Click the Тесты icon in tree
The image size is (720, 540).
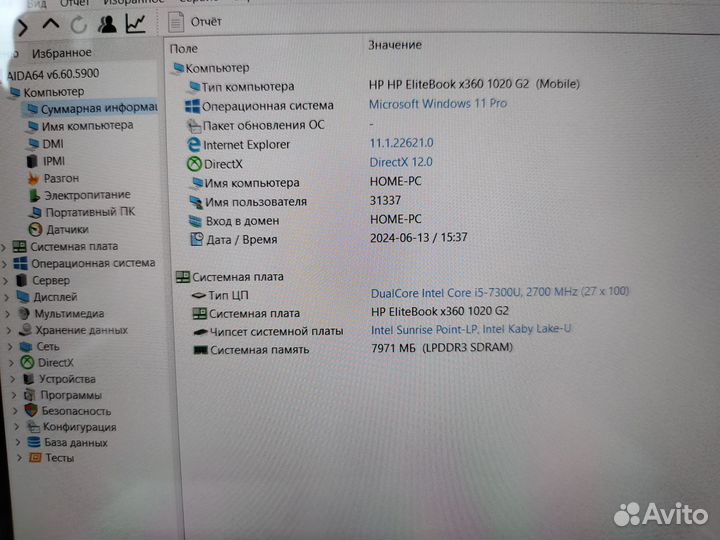[35, 458]
